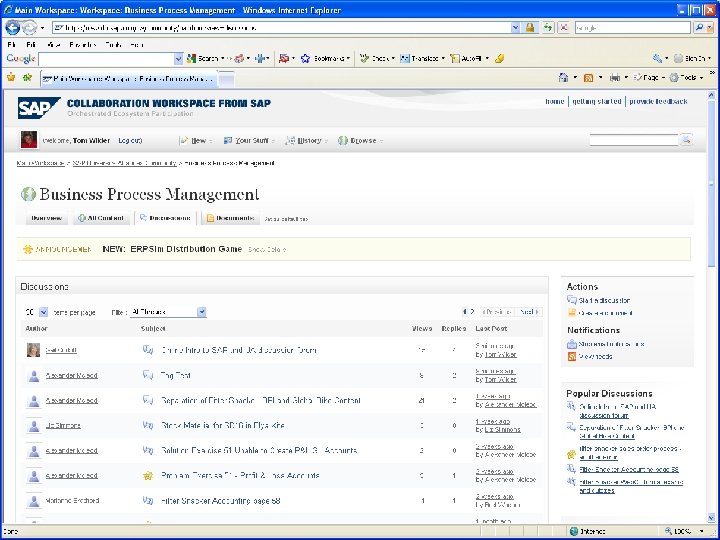Click the browser Forward arrow button
The width and height of the screenshot is (720, 540).
[29, 28]
